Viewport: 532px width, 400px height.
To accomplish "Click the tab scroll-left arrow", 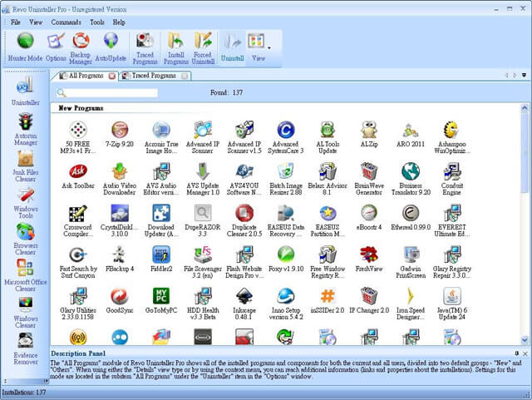I will (x=507, y=76).
